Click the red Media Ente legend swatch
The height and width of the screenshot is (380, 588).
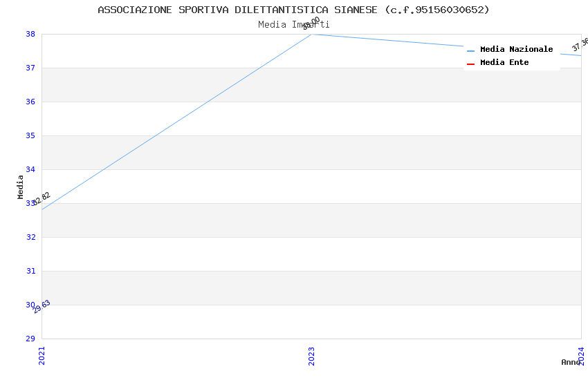[470, 64]
